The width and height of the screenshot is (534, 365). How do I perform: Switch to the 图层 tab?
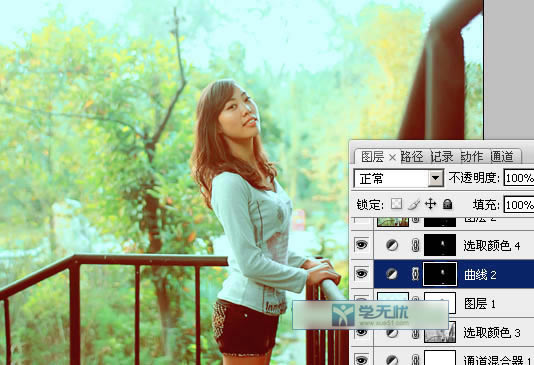click(373, 157)
